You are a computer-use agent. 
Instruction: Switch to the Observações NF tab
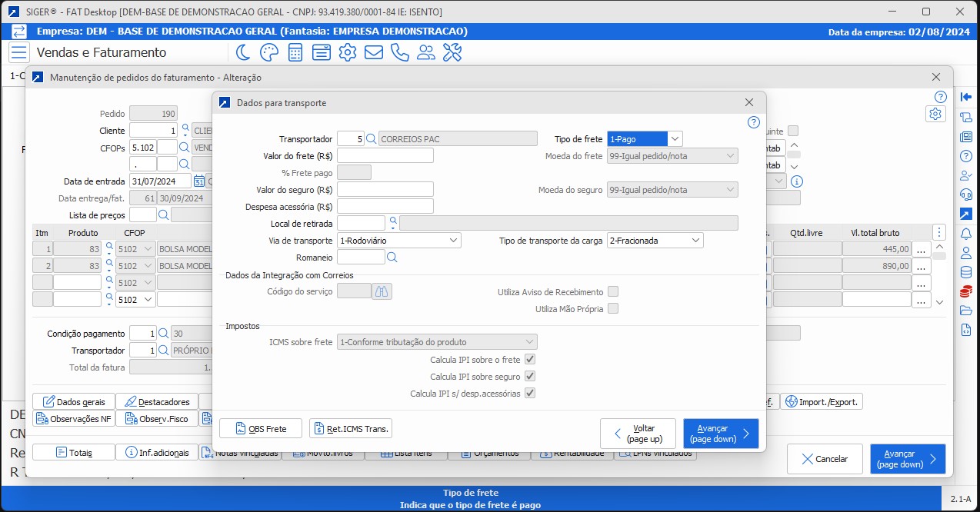73,418
